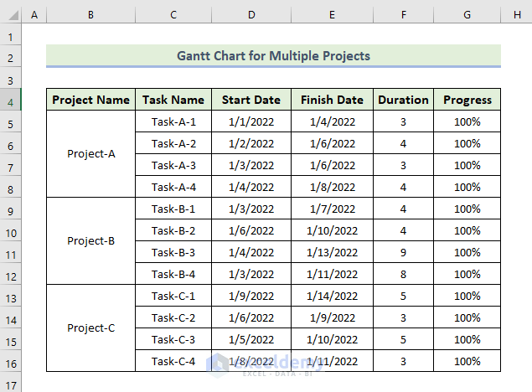Image resolution: width=532 pixels, height=392 pixels.
Task: Click the Project Name header cell
Action: (x=90, y=101)
